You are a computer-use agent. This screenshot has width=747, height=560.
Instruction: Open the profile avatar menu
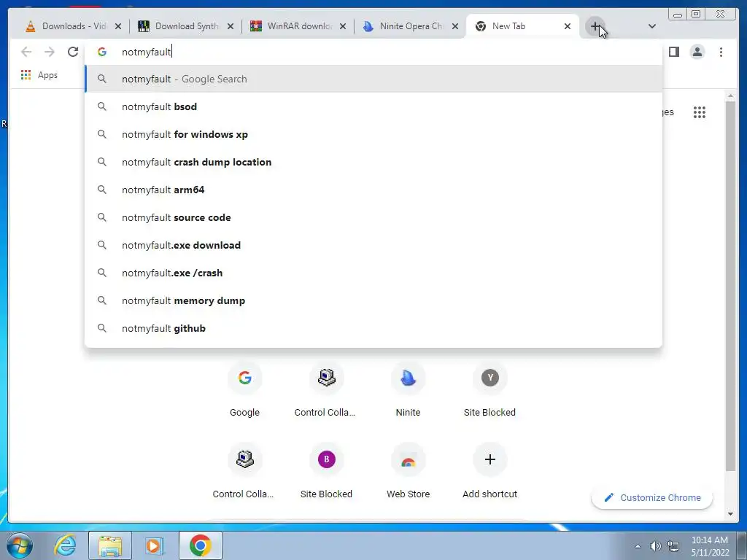pyautogui.click(x=697, y=52)
